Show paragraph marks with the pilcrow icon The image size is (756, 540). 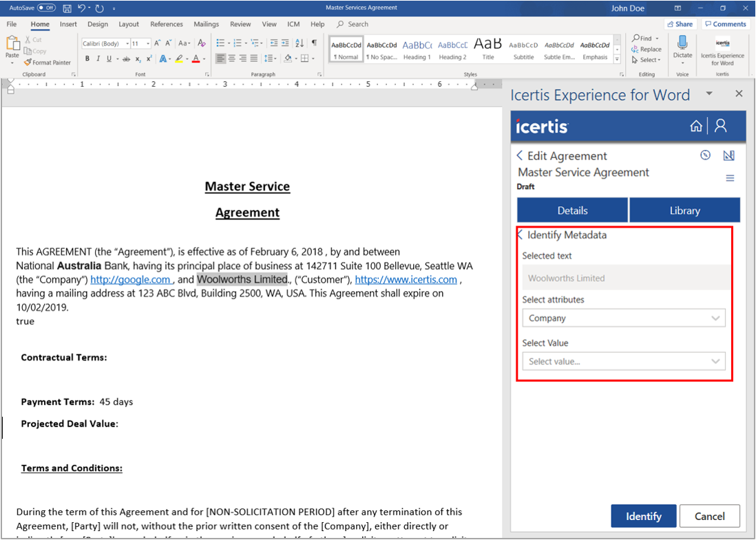tap(313, 43)
